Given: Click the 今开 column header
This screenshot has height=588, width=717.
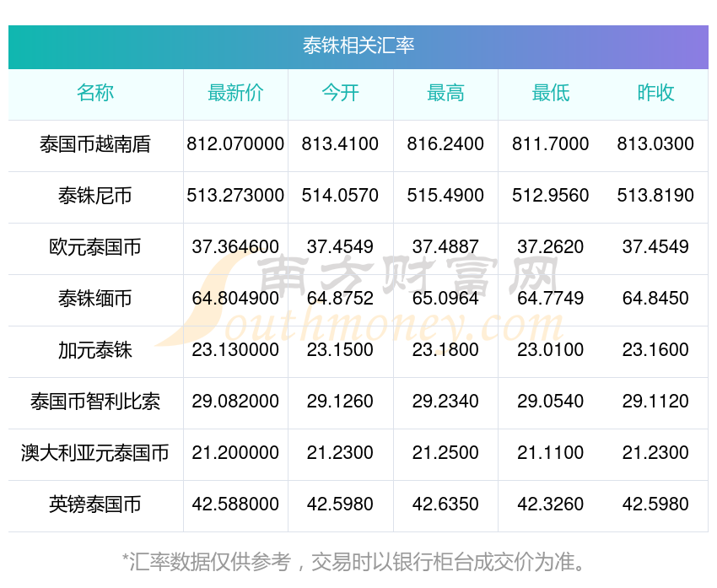Looking at the screenshot, I should [340, 93].
